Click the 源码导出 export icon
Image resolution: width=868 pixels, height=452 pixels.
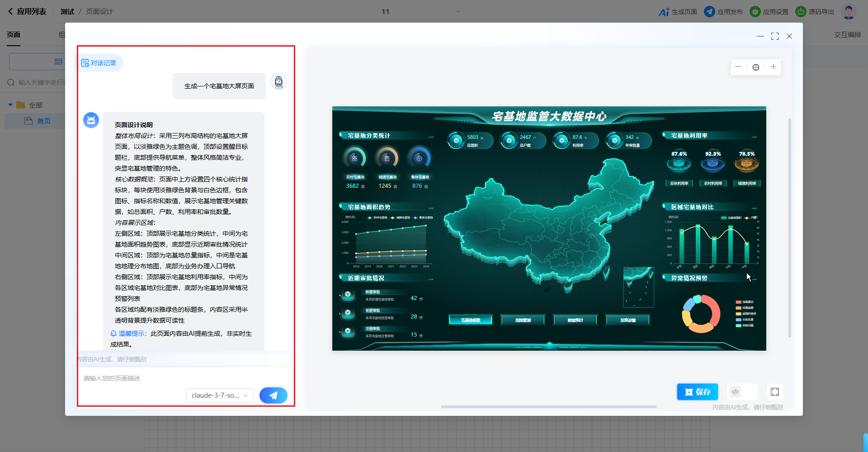[801, 12]
